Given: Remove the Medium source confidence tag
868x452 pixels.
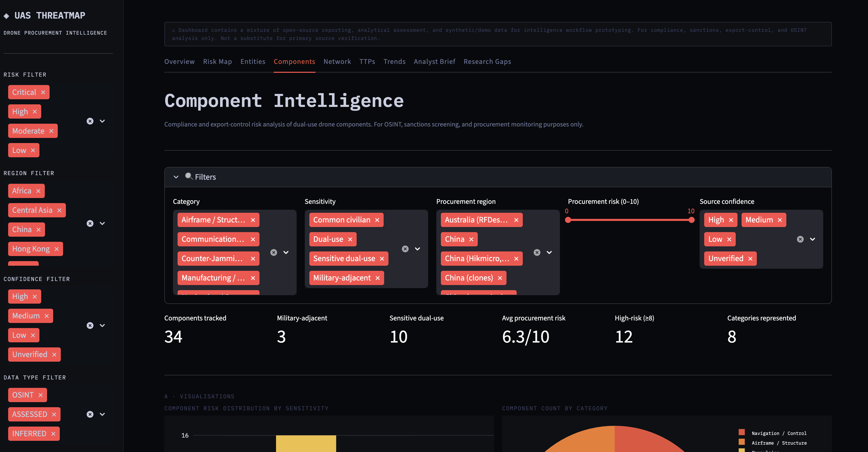Looking at the screenshot, I should click(x=780, y=220).
